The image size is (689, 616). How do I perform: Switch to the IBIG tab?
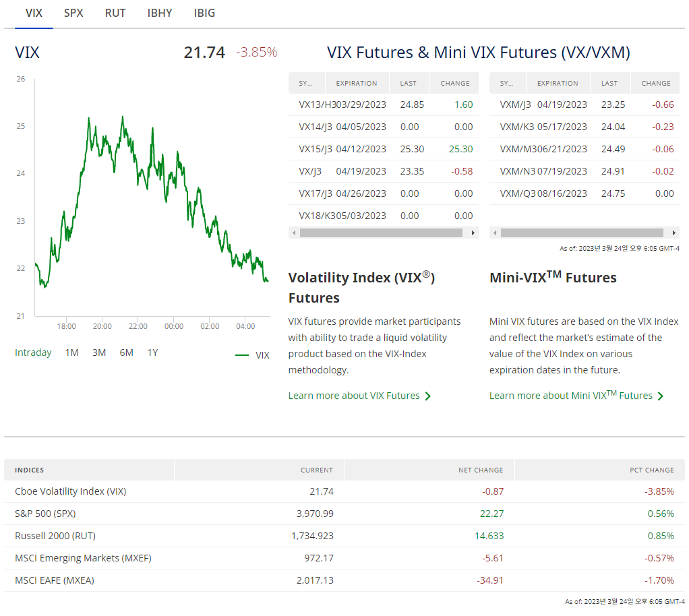[204, 13]
